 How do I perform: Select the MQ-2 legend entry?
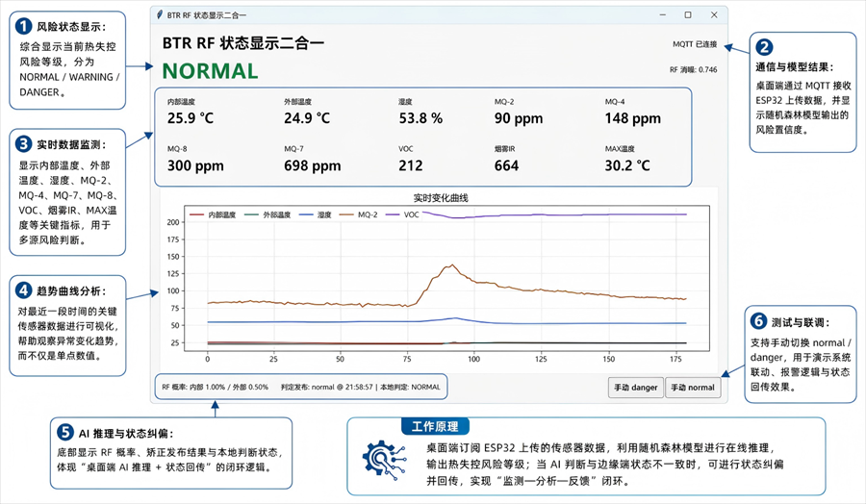[x=359, y=214]
